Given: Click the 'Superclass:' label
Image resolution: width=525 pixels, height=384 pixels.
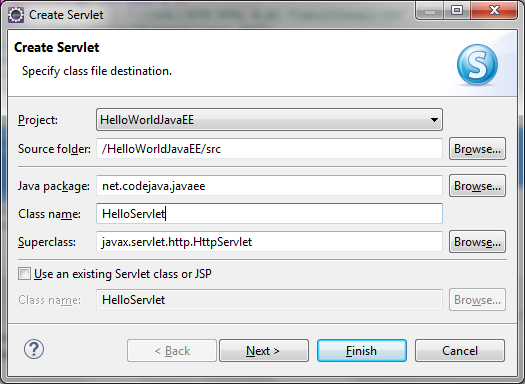Looking at the screenshot, I should 47,242.
